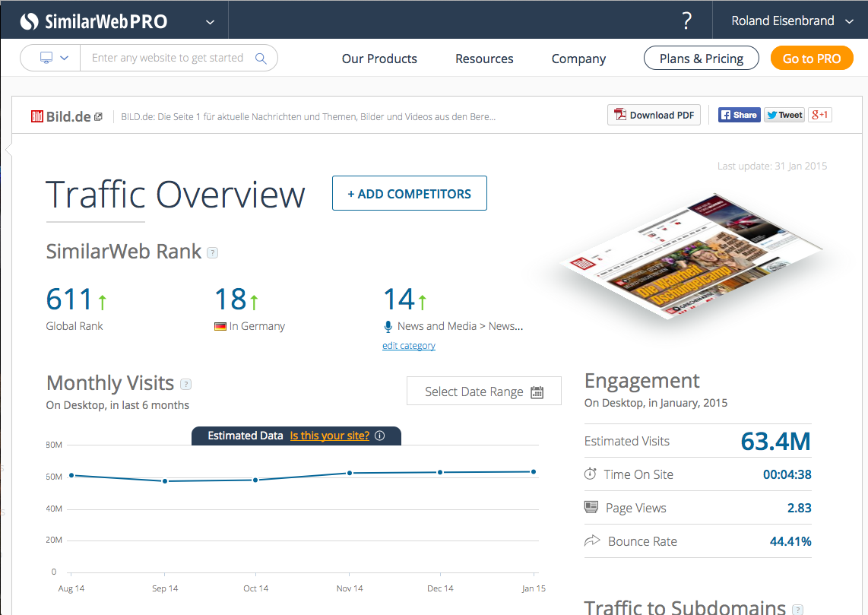Screen dimensions: 868x615
Task: Click the edit category link
Action: coord(409,346)
